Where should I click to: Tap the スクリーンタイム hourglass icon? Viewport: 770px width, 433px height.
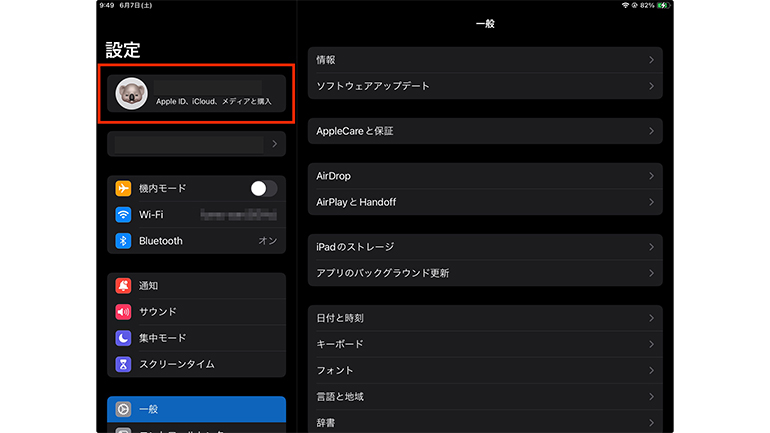point(123,364)
